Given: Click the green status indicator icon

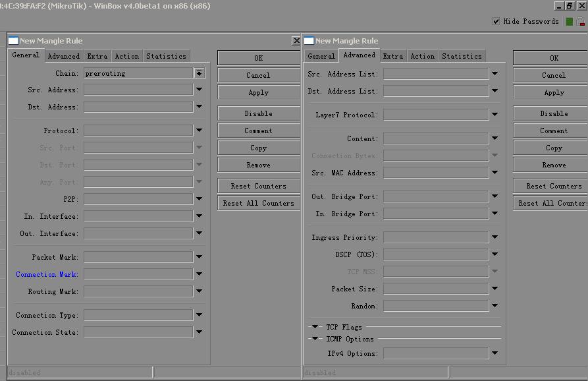Looking at the screenshot, I should pos(570,22).
